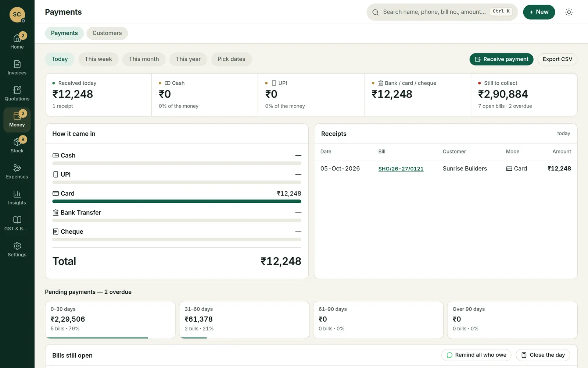Open the Over 90 days pending card
The height and width of the screenshot is (368, 588).
(512, 320)
